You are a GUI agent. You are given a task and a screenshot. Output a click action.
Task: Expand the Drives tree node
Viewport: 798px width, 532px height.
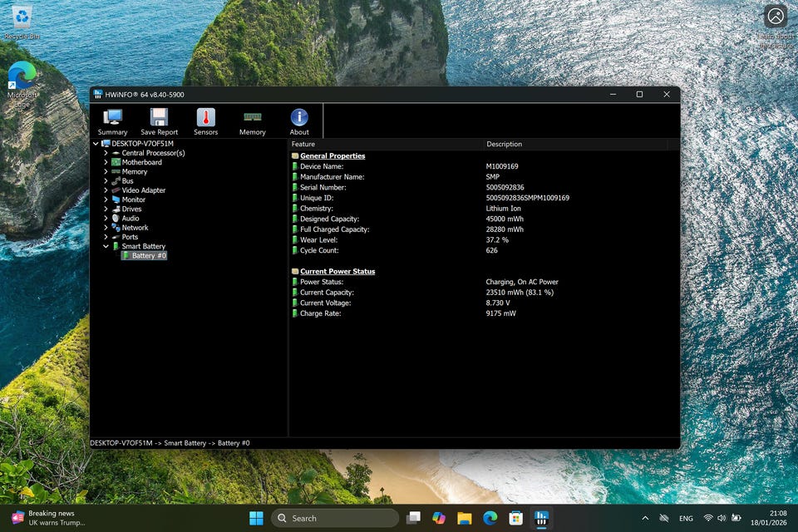pos(106,209)
